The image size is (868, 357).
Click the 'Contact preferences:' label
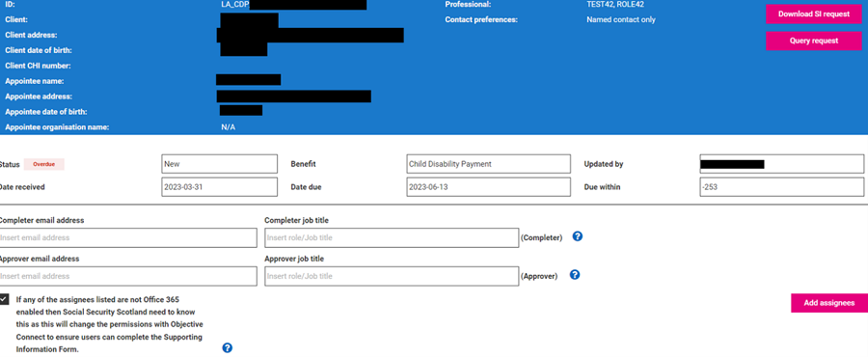[481, 19]
